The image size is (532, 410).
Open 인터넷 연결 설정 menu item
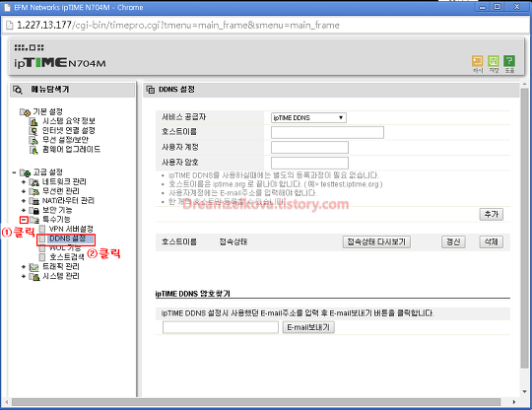[69, 131]
